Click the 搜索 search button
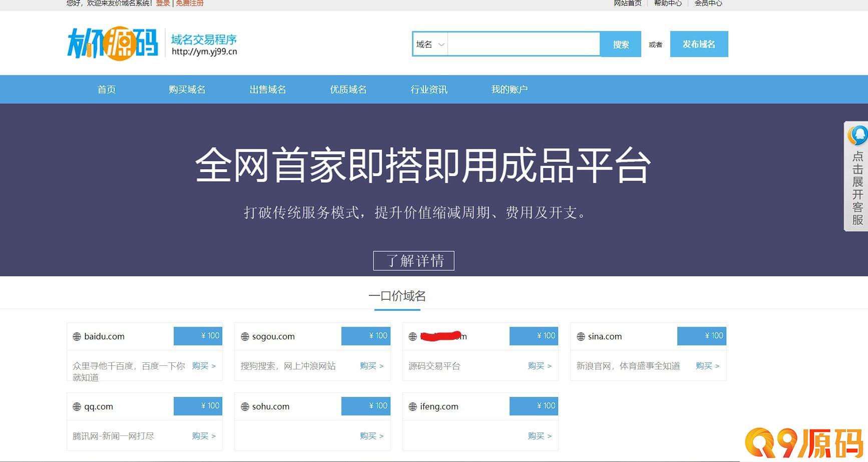The height and width of the screenshot is (462, 868). tap(621, 45)
